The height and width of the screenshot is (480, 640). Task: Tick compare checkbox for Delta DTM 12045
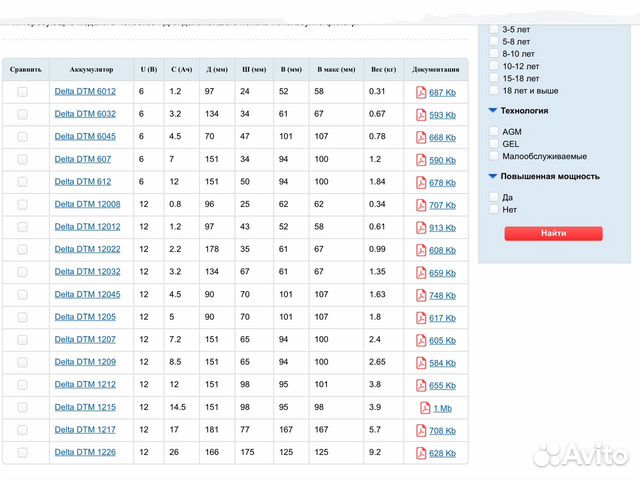pos(22,295)
